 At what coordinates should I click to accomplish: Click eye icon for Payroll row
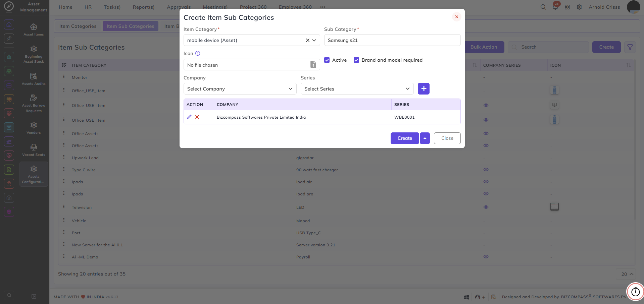(x=486, y=257)
